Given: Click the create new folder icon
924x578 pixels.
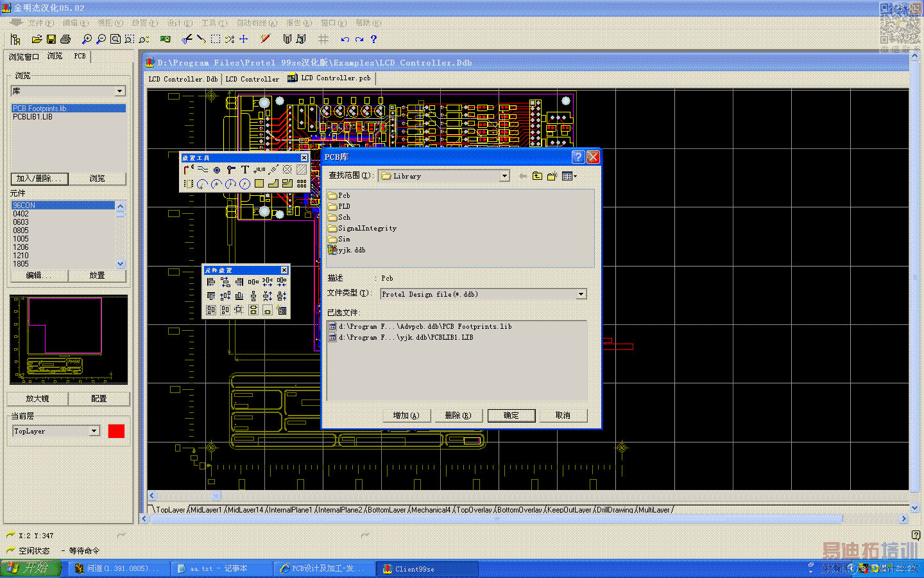Looking at the screenshot, I should click(x=552, y=176).
